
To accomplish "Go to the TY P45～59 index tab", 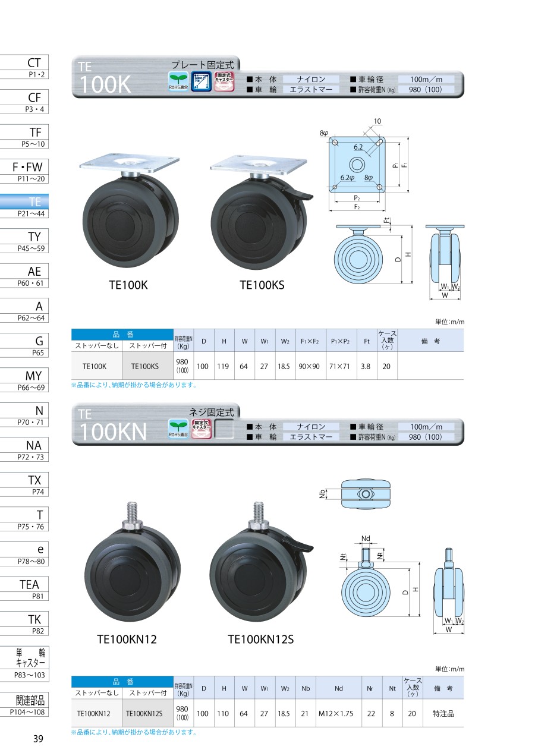I will (x=34, y=241).
